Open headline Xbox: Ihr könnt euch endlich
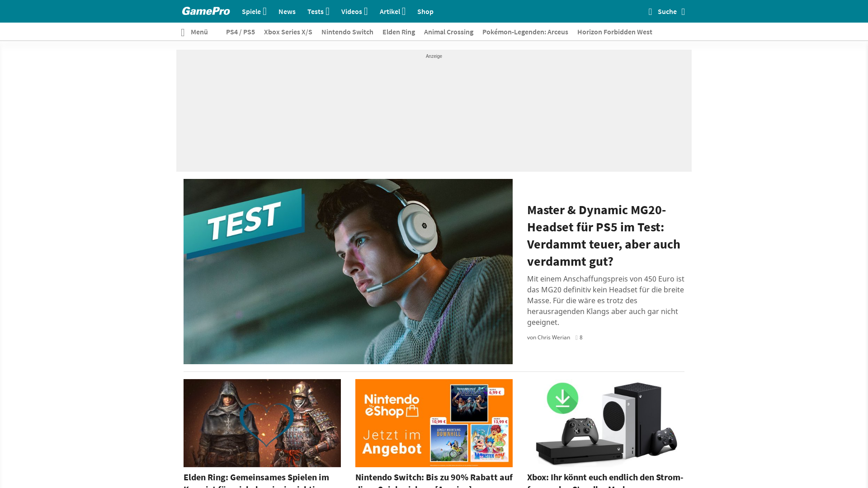This screenshot has height=488, width=868. pyautogui.click(x=606, y=480)
